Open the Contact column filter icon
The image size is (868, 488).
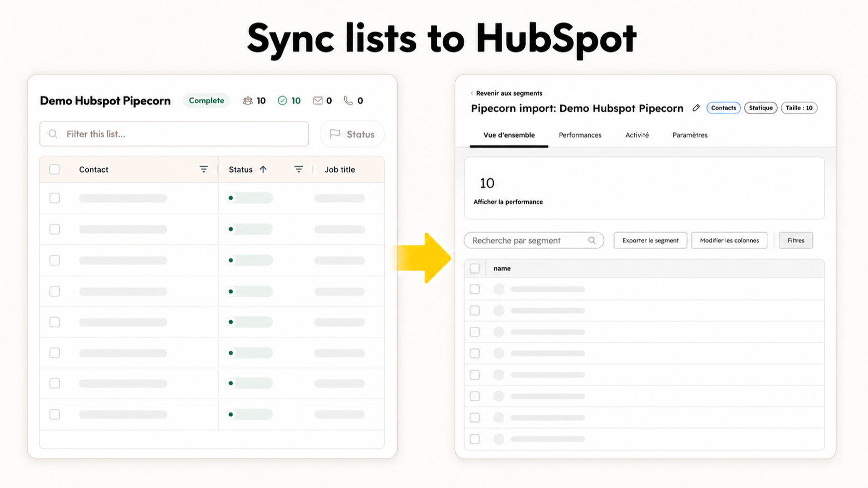204,169
